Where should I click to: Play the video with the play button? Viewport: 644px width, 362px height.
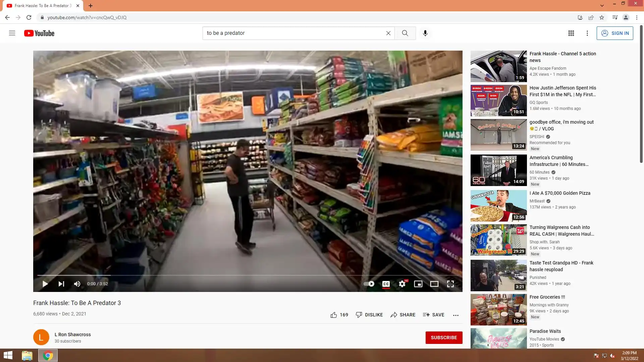(x=45, y=284)
